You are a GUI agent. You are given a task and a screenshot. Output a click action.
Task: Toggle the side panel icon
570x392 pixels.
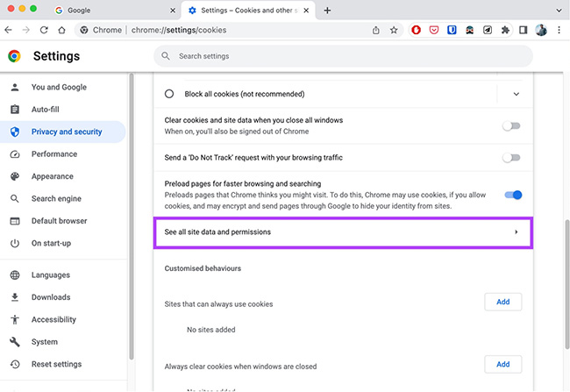(x=524, y=30)
